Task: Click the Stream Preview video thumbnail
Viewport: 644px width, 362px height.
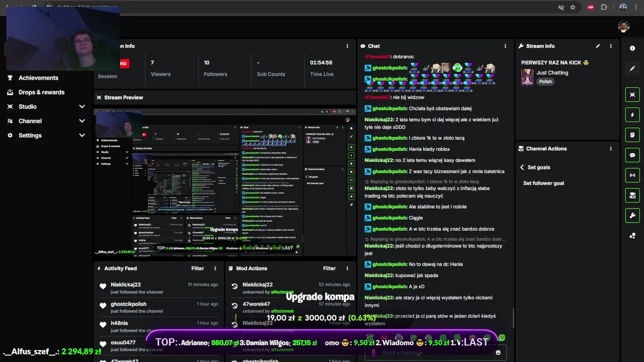Action: (x=225, y=182)
